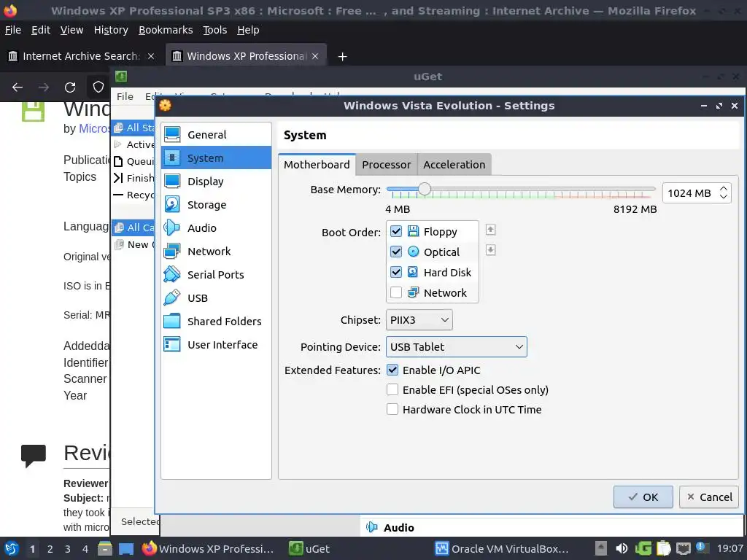
Task: Switch to Firefox Windows XP taskbar entry
Action: tap(208, 548)
